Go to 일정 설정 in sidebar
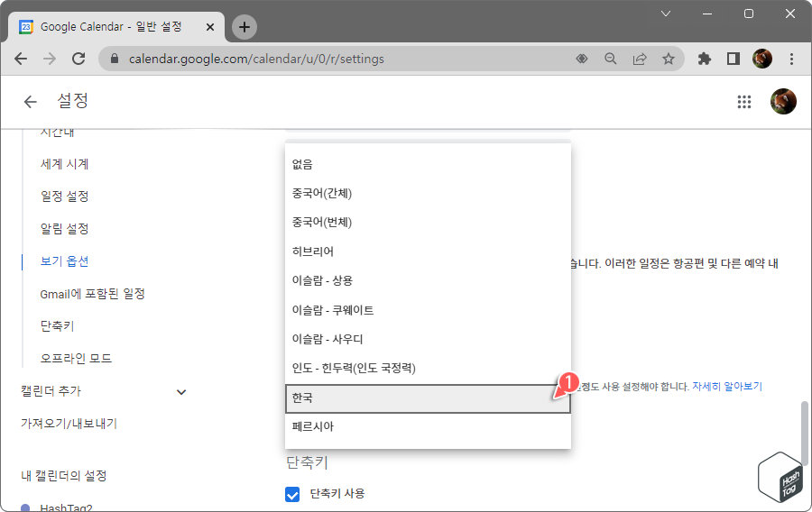 coord(65,197)
